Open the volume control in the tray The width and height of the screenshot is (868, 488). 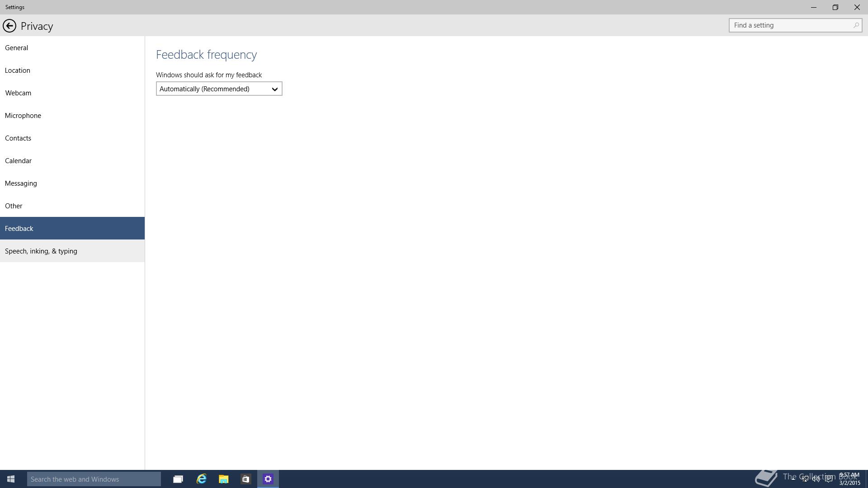pos(816,479)
